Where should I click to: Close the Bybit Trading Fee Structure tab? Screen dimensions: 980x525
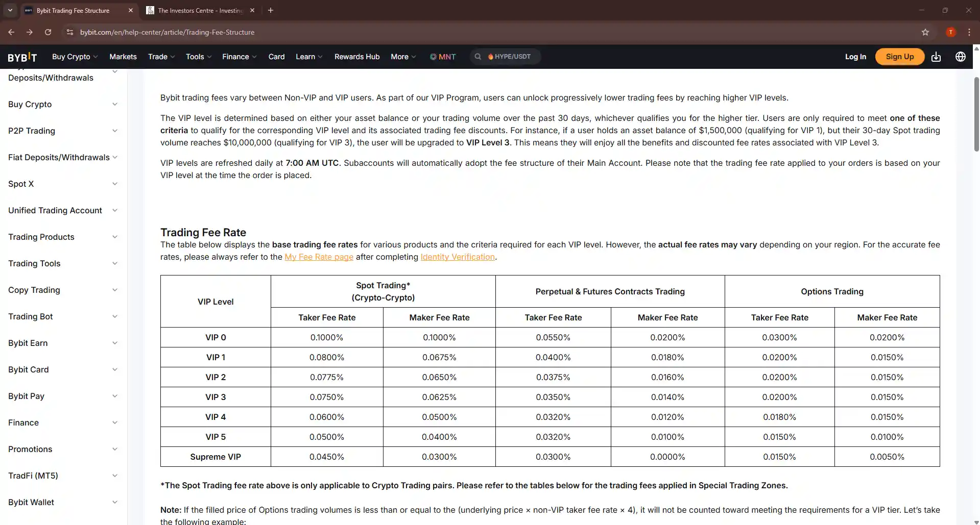pos(131,10)
